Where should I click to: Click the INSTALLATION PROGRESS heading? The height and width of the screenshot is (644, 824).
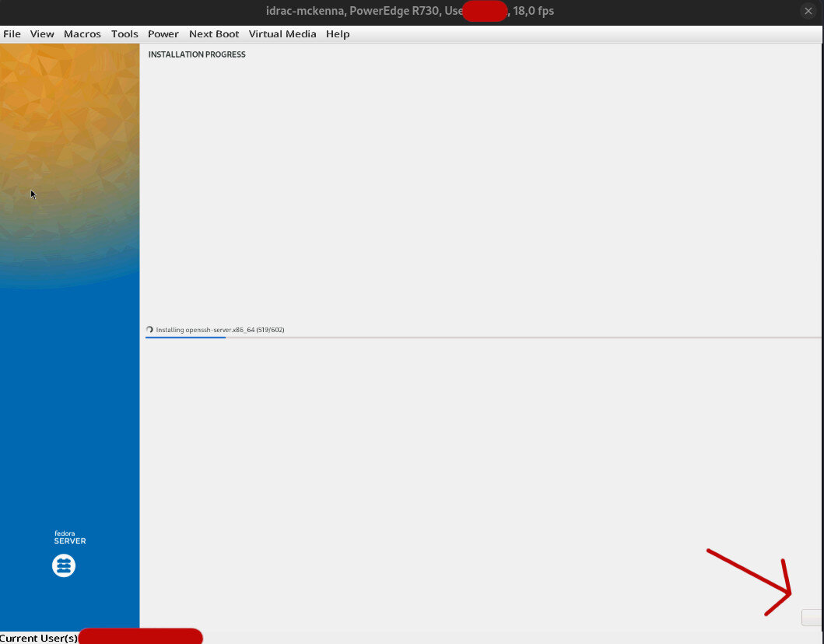click(x=197, y=54)
